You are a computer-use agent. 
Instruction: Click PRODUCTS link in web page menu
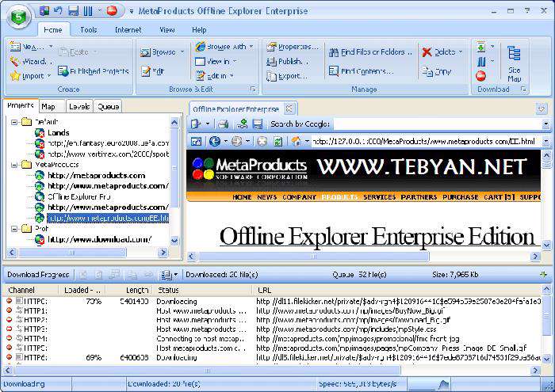(x=339, y=197)
